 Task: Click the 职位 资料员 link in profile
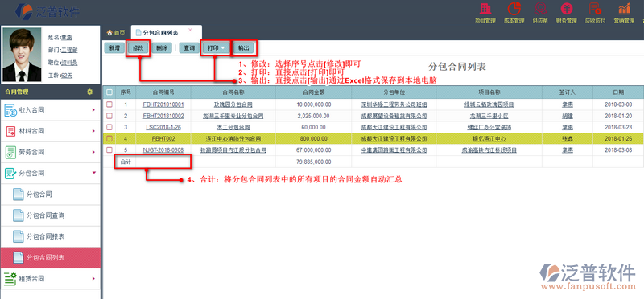coord(69,63)
